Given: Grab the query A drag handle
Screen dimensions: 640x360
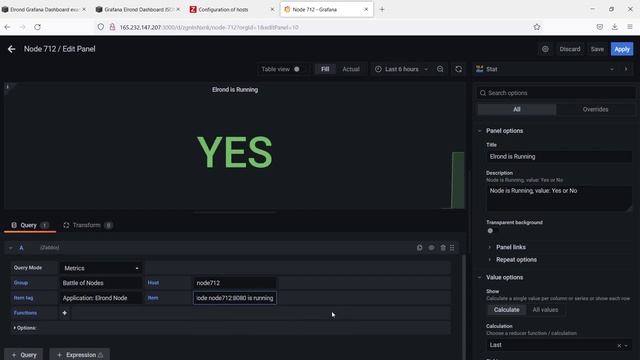Looking at the screenshot, I should (x=452, y=248).
